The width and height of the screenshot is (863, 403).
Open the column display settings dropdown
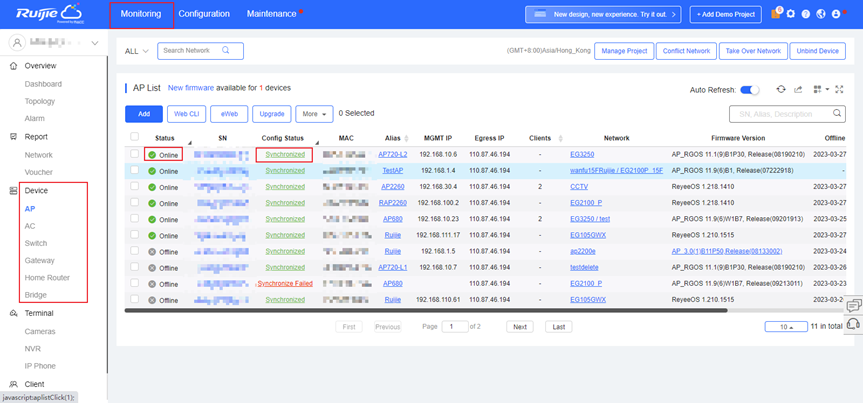click(x=821, y=90)
